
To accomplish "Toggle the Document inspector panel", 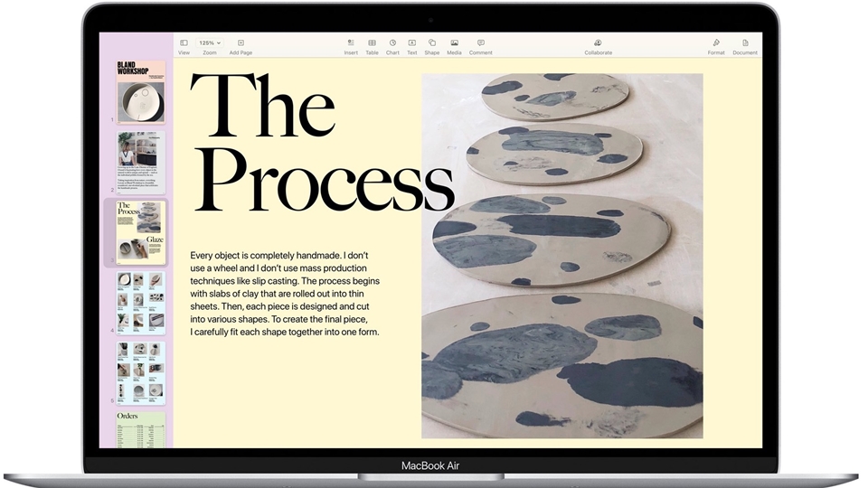I will (x=745, y=43).
